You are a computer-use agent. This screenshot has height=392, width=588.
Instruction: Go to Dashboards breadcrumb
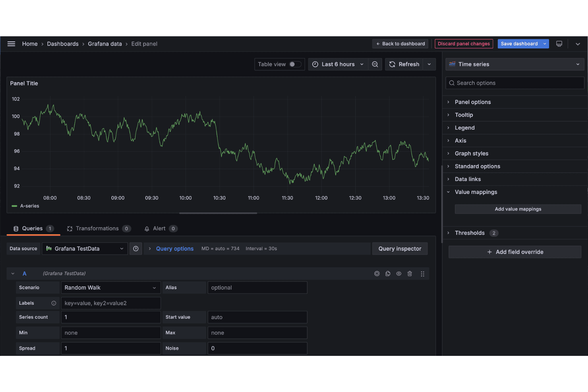(63, 44)
